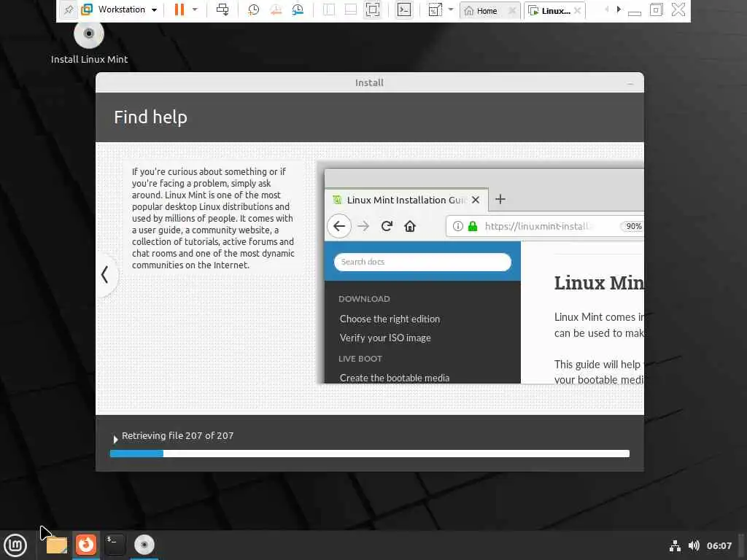Close the Linux Mint Installation Guide tab
The height and width of the screenshot is (560, 747).
(476, 200)
